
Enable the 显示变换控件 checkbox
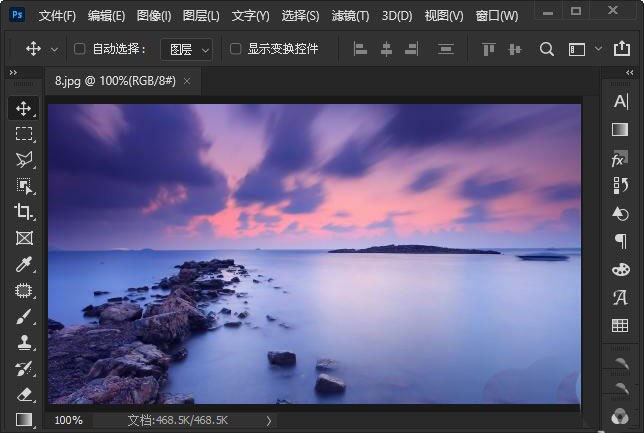click(235, 49)
